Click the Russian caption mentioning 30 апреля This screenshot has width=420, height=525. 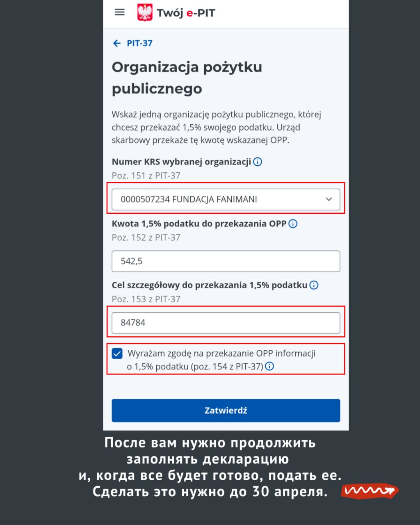click(210, 491)
